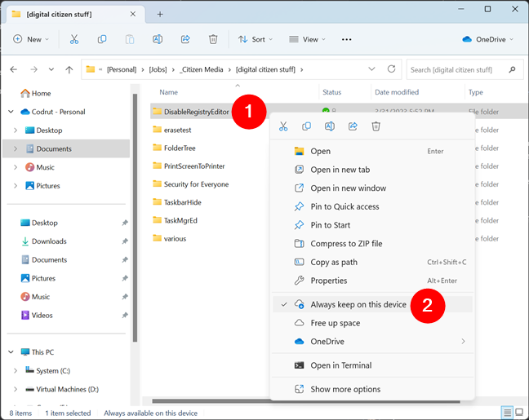
Task: Select Copy as path menu item
Action: coord(334,263)
